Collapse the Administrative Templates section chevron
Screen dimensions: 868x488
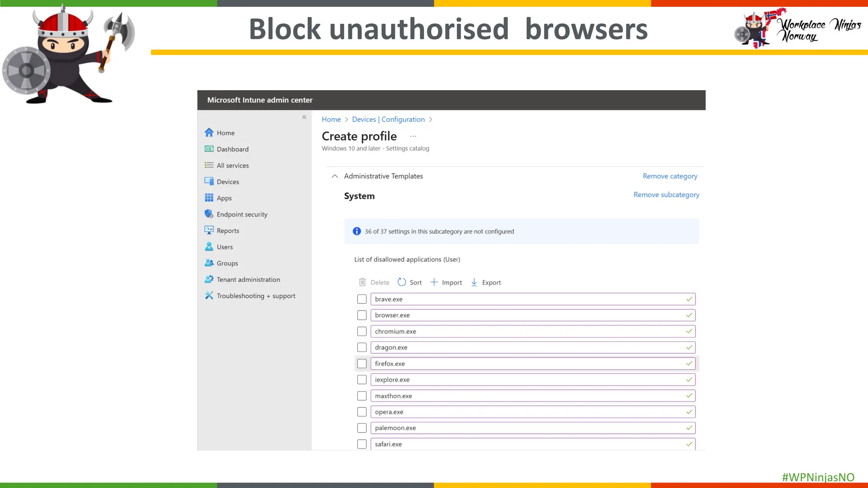point(335,176)
